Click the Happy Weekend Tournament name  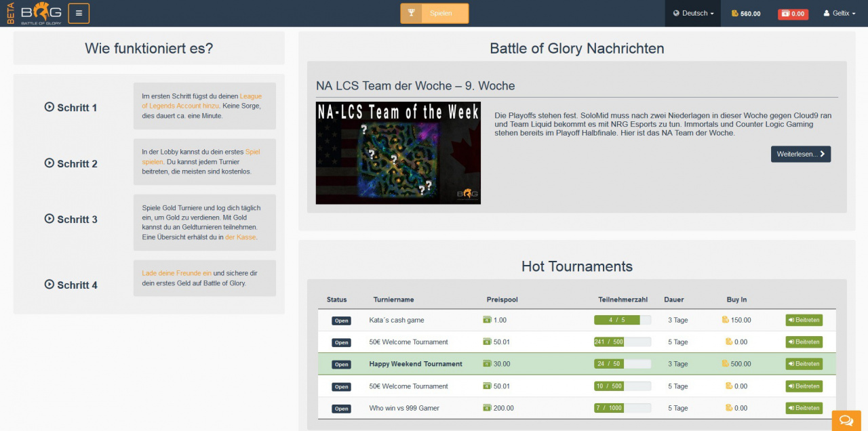click(416, 364)
